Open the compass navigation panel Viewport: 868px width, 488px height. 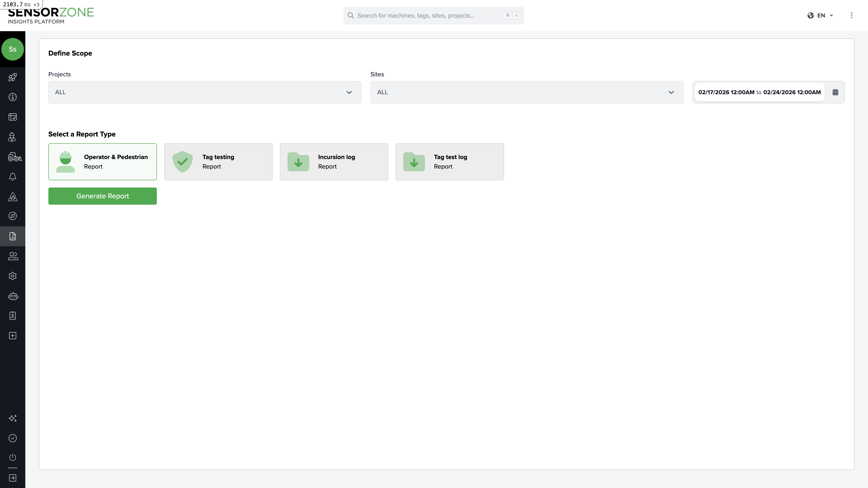pos(13,216)
